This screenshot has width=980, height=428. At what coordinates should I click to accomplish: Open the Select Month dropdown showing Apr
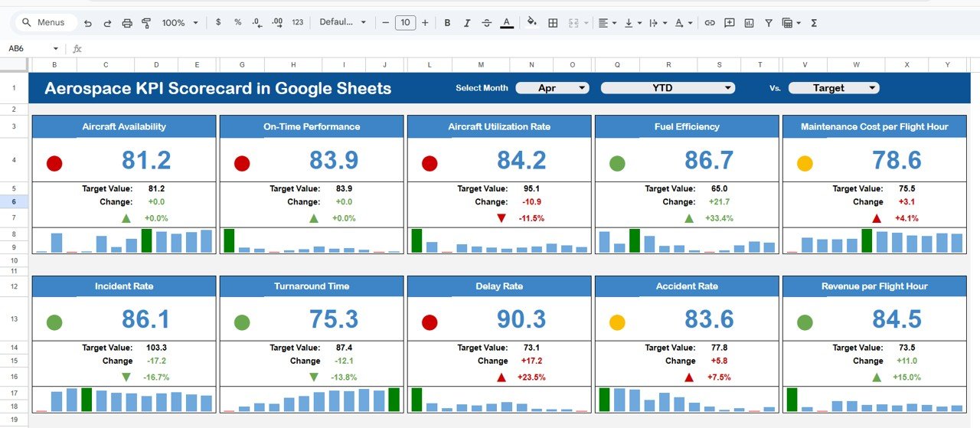552,88
